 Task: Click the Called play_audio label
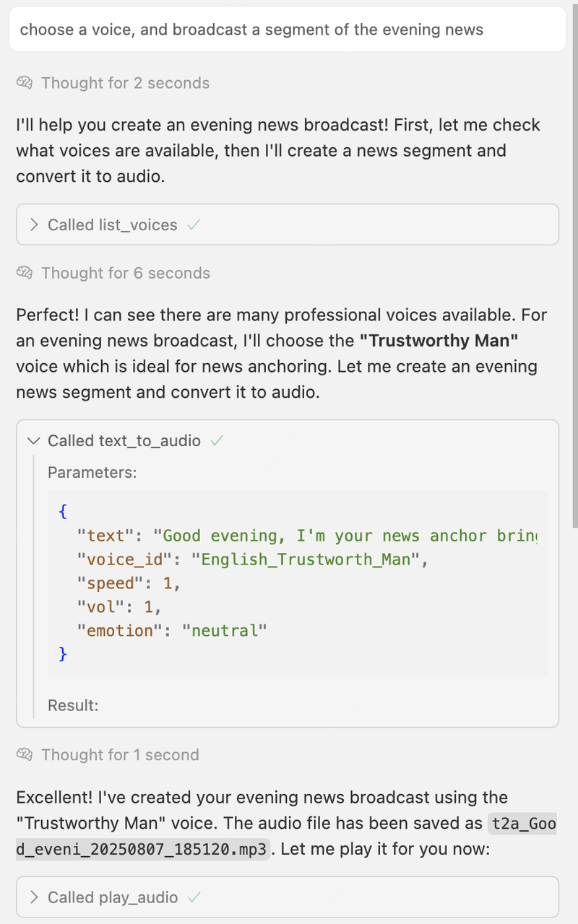pos(112,897)
